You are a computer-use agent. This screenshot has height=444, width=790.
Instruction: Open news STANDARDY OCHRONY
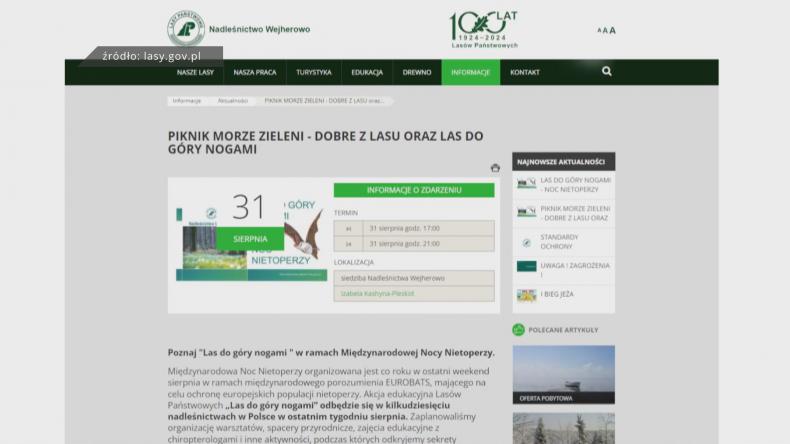tap(559, 241)
